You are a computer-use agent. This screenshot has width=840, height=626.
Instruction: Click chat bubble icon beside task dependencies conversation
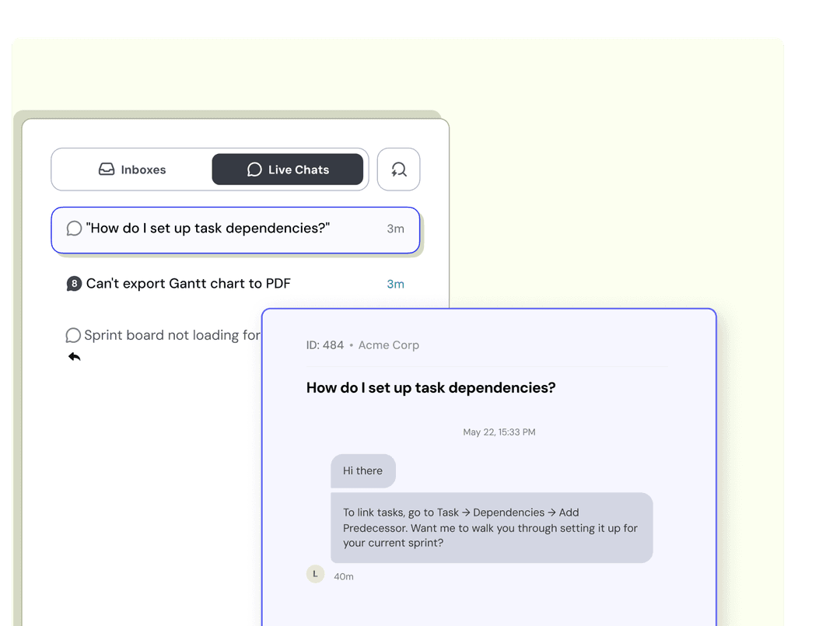75,229
